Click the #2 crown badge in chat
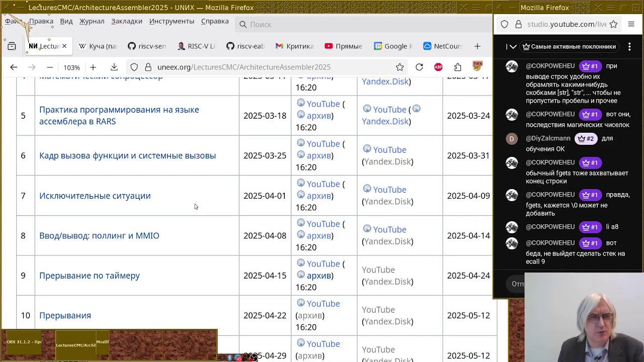Screen dimensions: 644x362 tap(586, 138)
